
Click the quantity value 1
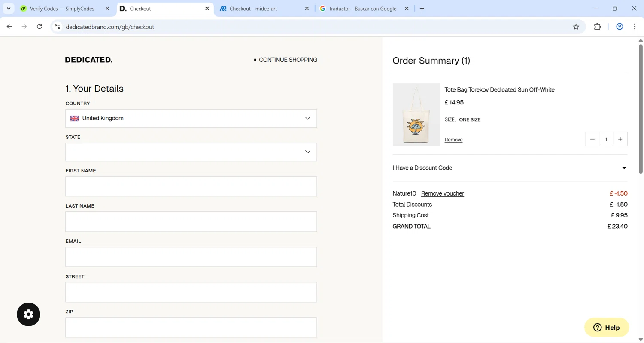tap(606, 139)
